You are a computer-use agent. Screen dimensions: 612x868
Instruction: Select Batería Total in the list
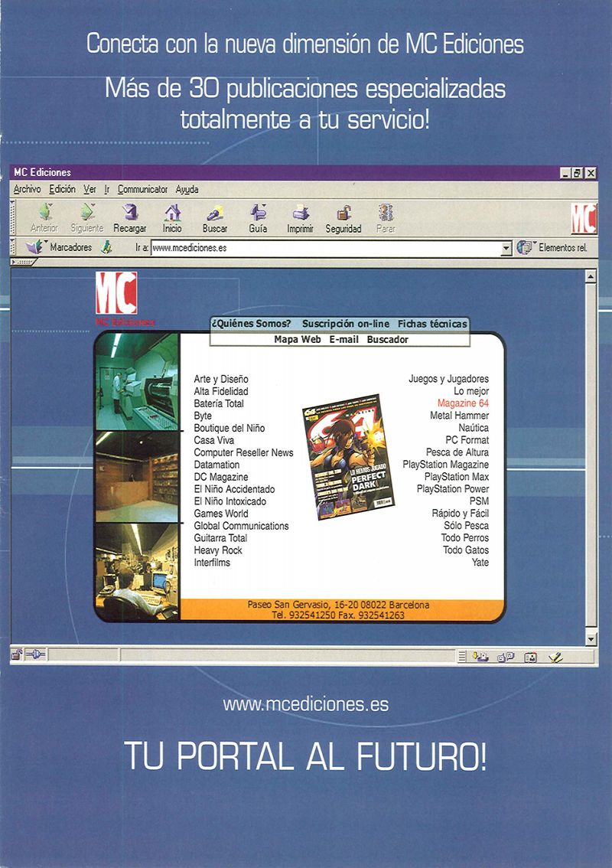(x=219, y=403)
